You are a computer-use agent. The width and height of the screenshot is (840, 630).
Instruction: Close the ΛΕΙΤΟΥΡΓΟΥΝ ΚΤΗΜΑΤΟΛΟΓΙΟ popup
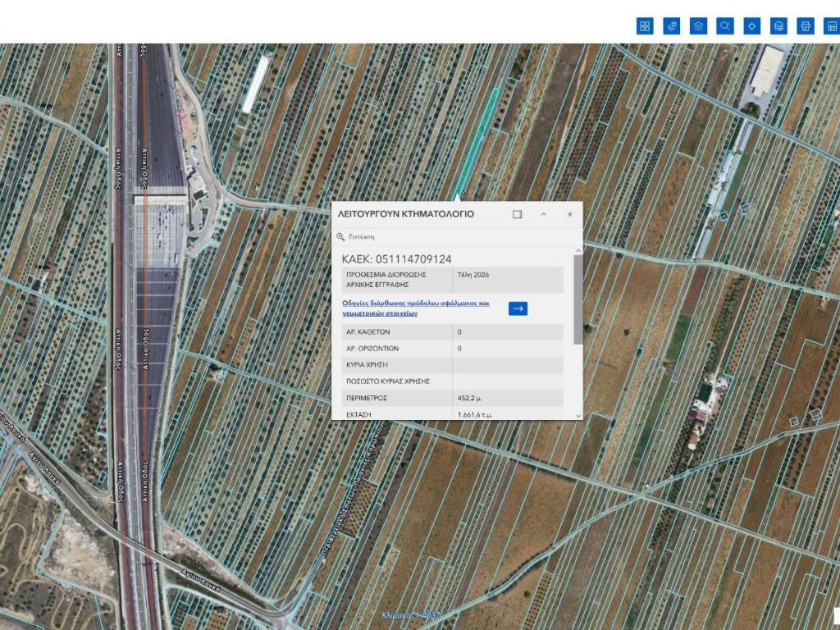click(570, 214)
